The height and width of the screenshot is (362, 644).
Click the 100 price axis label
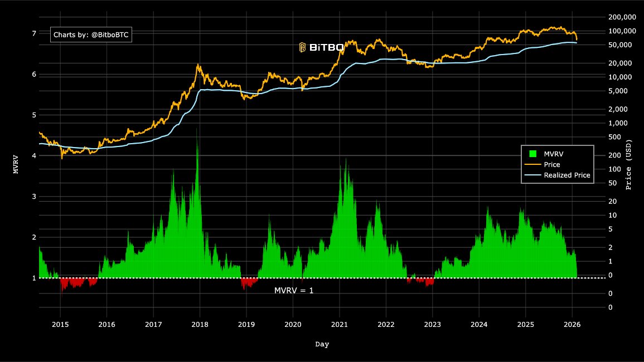point(615,169)
